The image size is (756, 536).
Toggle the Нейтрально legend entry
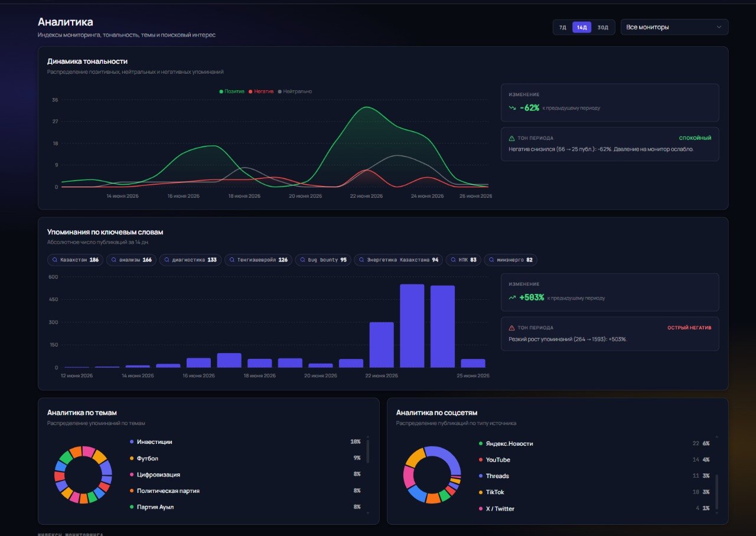[x=295, y=91]
